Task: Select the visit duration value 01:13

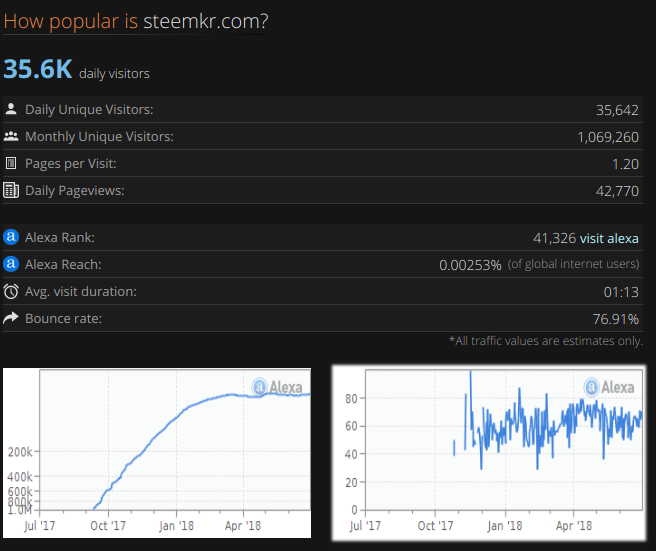Action: (x=621, y=292)
